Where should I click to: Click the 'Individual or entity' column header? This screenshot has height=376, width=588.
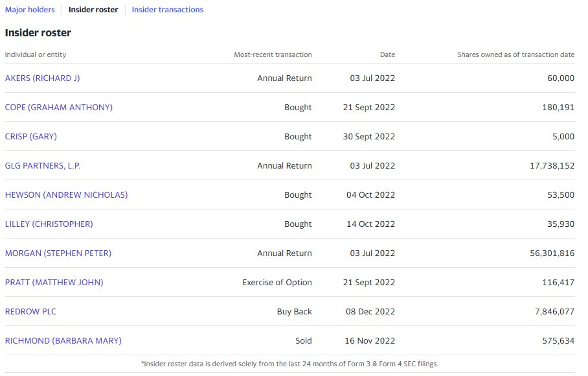click(x=36, y=54)
